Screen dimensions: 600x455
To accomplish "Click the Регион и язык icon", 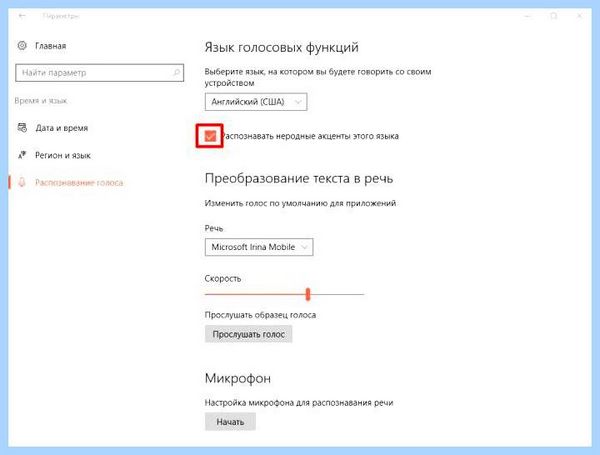I will tap(22, 155).
